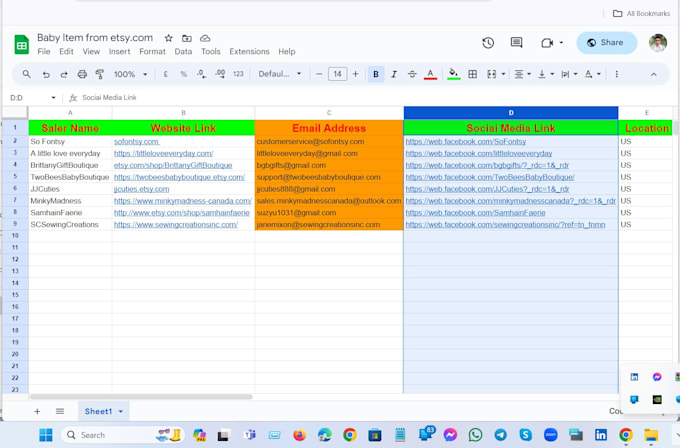Open the Edit menu
Viewport: 680px width, 448px height.
pos(66,52)
